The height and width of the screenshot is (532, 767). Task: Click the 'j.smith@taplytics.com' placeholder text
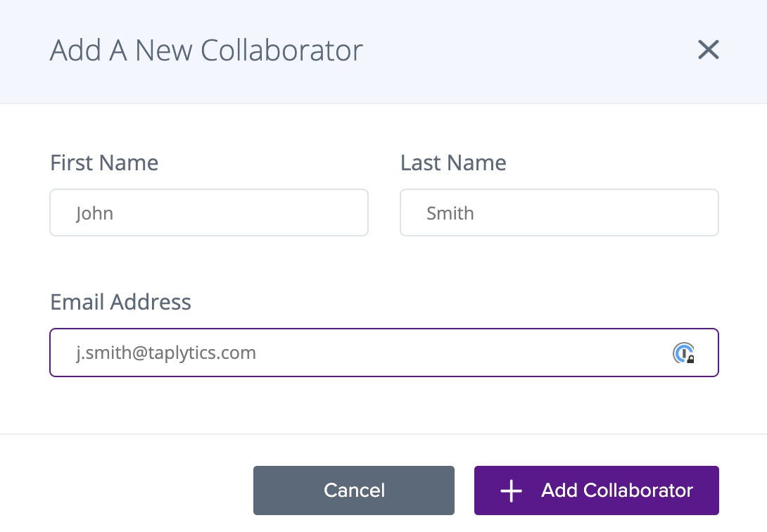click(166, 353)
